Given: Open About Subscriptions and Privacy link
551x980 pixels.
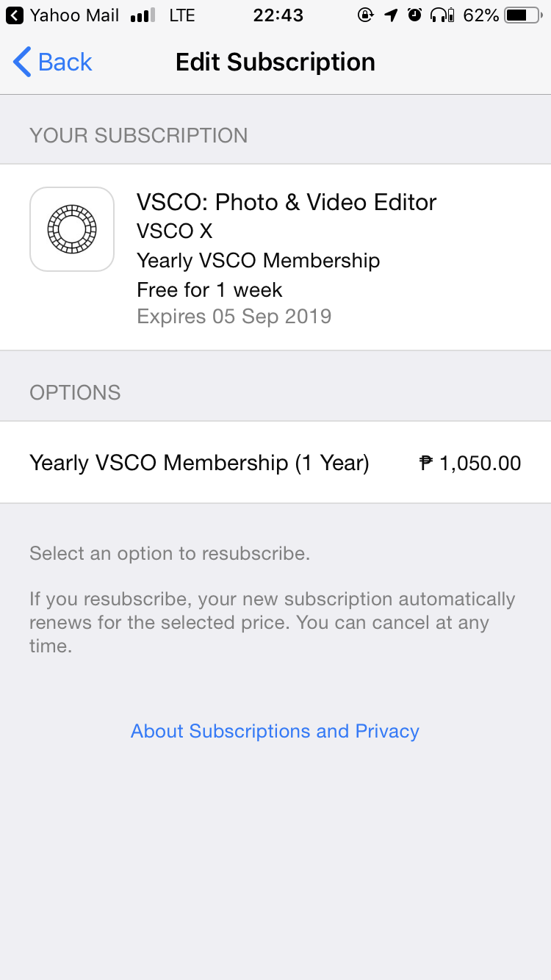Looking at the screenshot, I should pos(275,731).
